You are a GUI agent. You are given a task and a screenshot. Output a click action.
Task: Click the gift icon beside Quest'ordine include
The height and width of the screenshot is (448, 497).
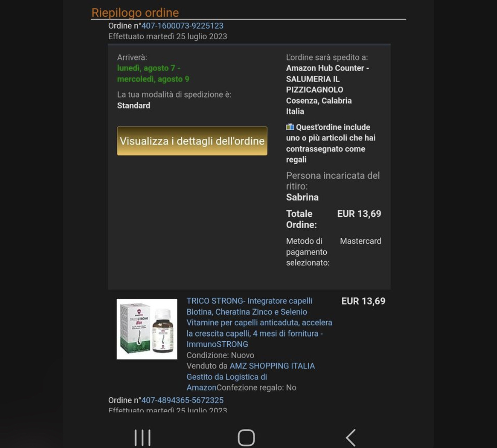tap(290, 127)
